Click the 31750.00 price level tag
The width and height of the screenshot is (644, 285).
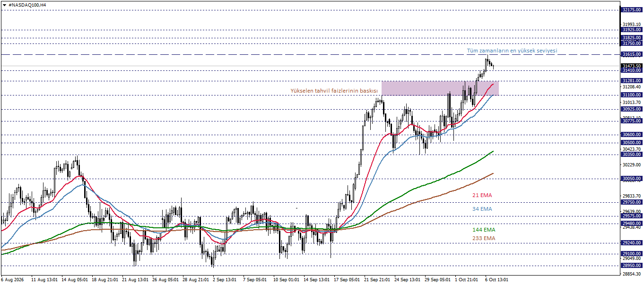pos(632,43)
